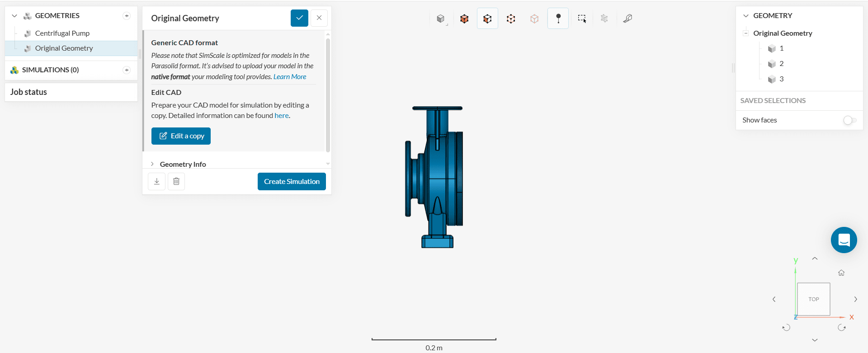
Task: Toggle the pin point selection mode
Action: tap(558, 19)
